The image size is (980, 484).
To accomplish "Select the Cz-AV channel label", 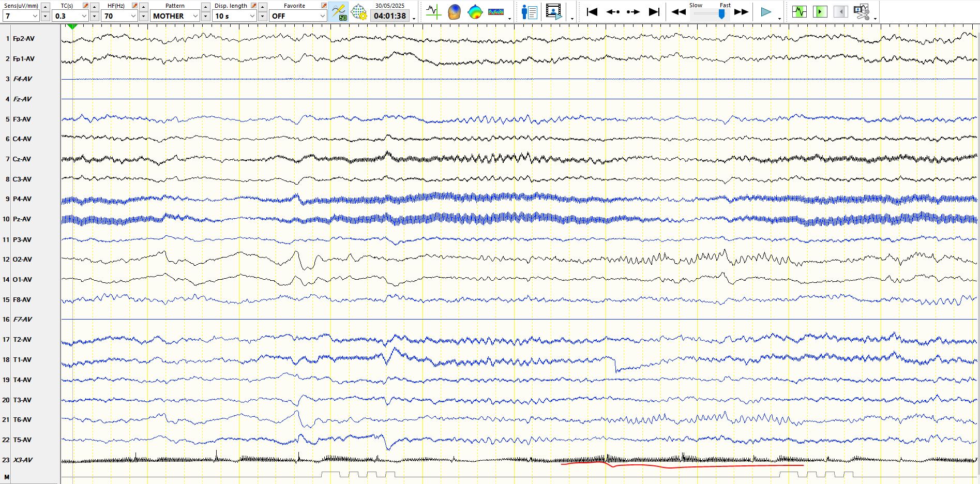I will (x=22, y=159).
